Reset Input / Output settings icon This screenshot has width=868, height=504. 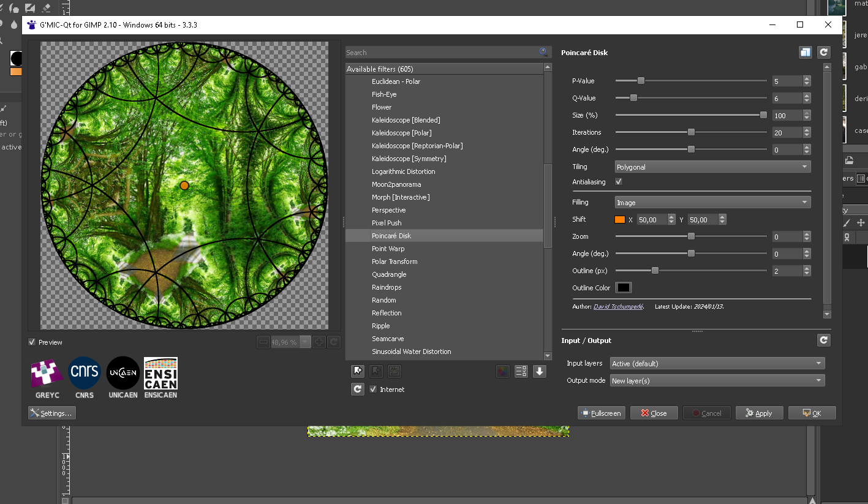pyautogui.click(x=824, y=340)
